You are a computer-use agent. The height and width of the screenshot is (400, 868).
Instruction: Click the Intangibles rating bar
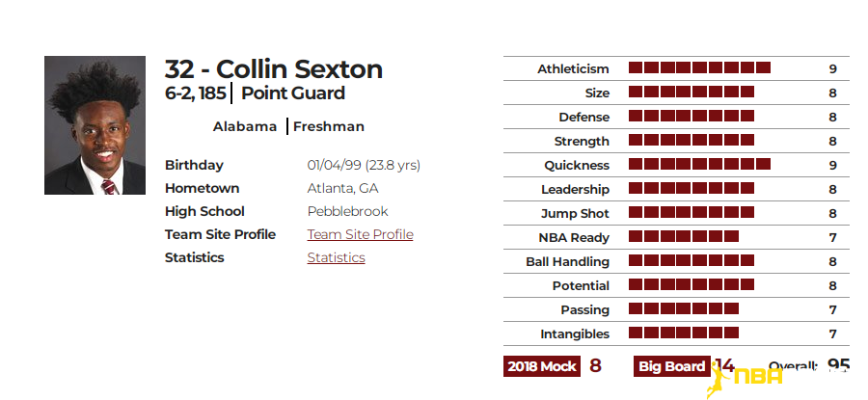point(684,333)
